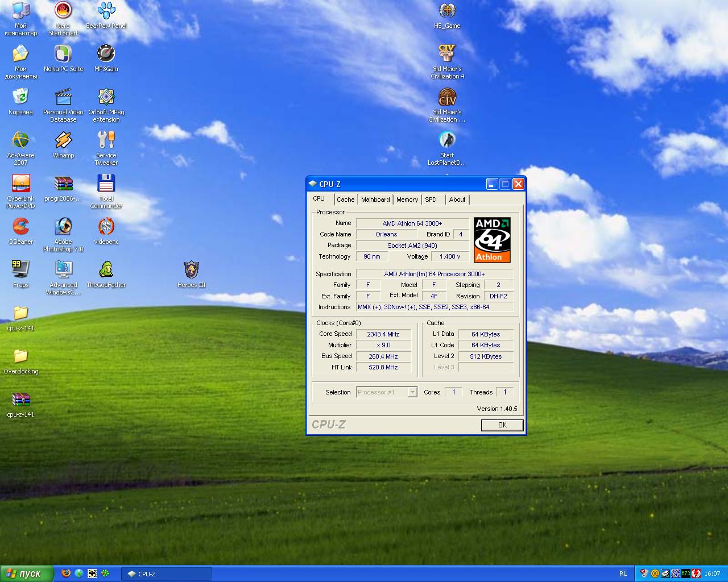Launch the Fraps shortcut
Screen dimensions: 728x582
20,274
